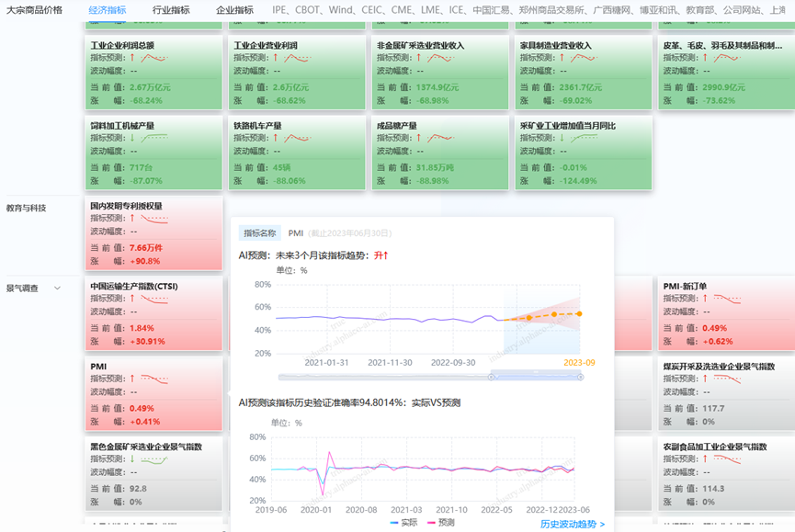The width and height of the screenshot is (795, 532).
Task: Select the 大宗商品价格 tab
Action: [34, 10]
